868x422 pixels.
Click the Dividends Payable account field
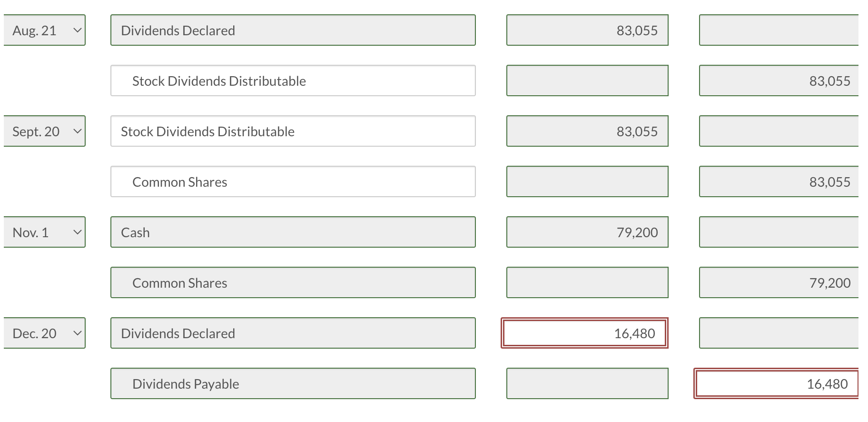pyautogui.click(x=293, y=383)
